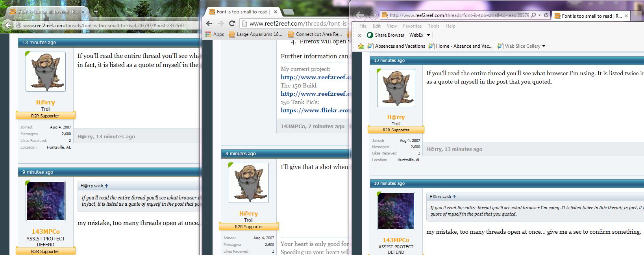The image size is (644, 255).
Task: Jump to quoted post arrow in IE window
Action: pos(454,196)
